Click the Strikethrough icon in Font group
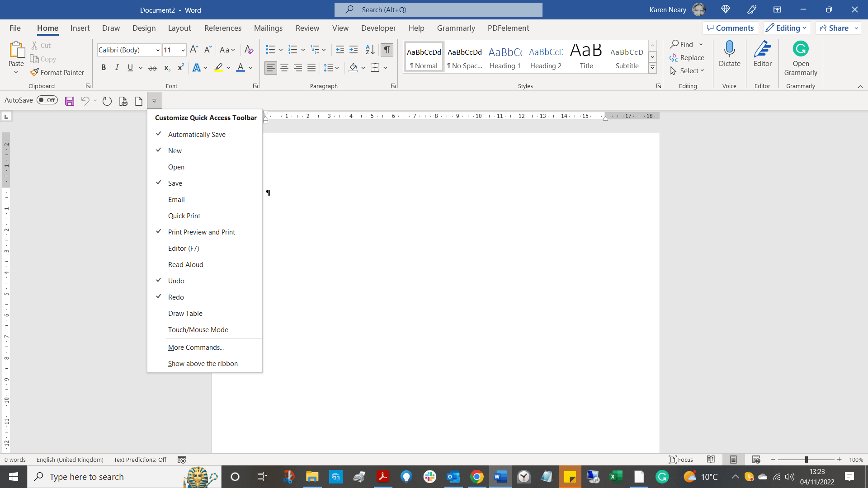The image size is (868, 488). [x=153, y=68]
